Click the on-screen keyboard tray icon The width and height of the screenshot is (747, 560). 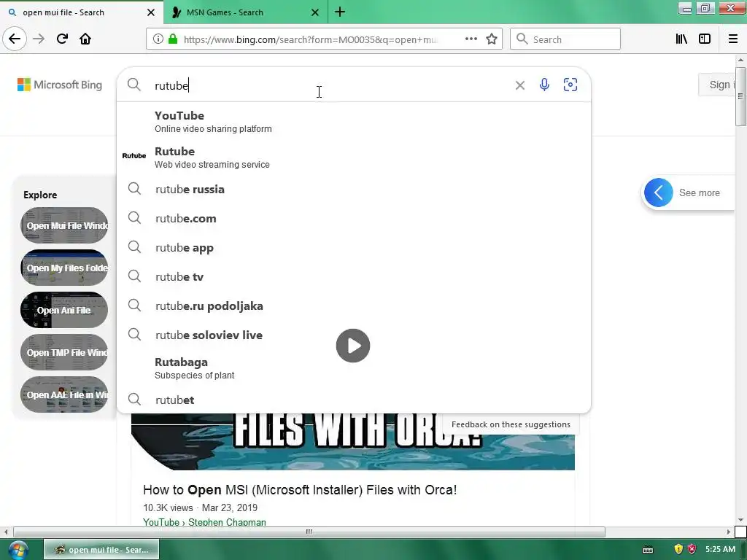648,550
